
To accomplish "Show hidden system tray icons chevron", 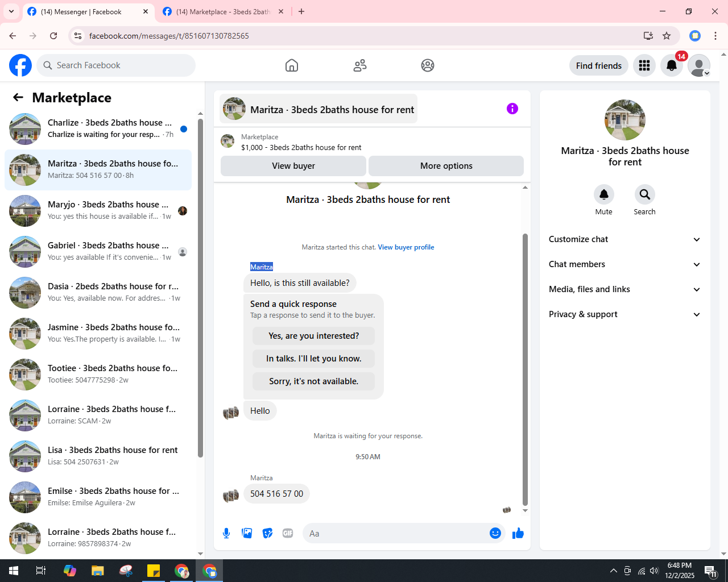I will 613,571.
